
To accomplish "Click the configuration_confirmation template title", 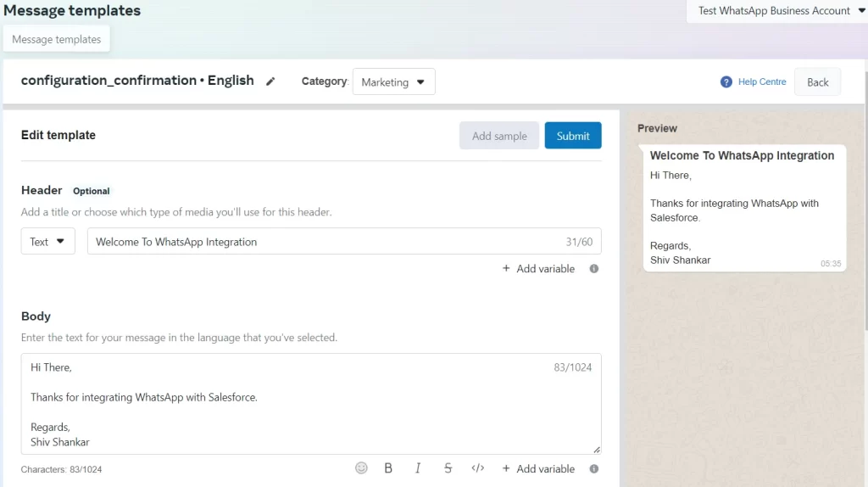I will [x=137, y=81].
